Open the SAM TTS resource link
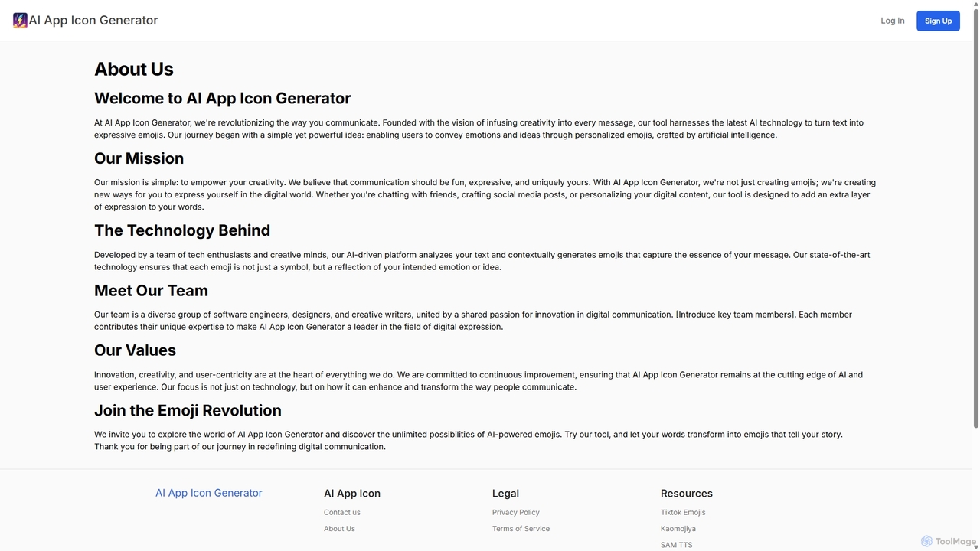The height and width of the screenshot is (551, 980). [677, 545]
